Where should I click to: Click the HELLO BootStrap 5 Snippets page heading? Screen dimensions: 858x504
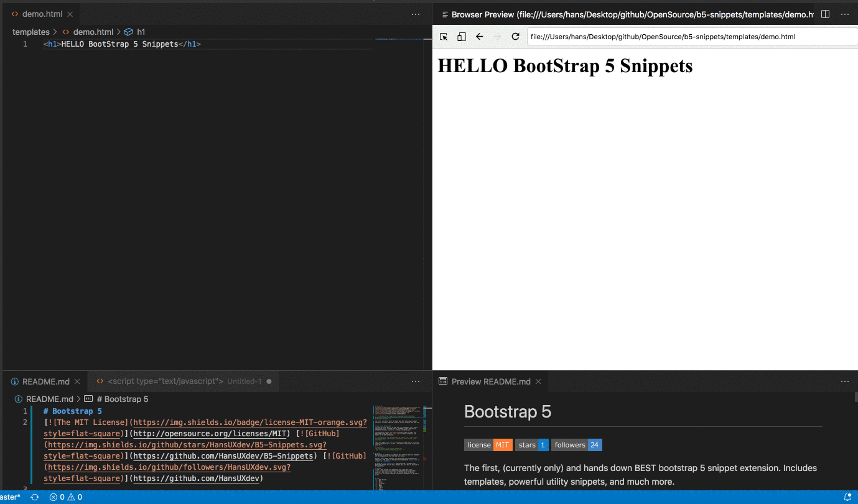565,65
